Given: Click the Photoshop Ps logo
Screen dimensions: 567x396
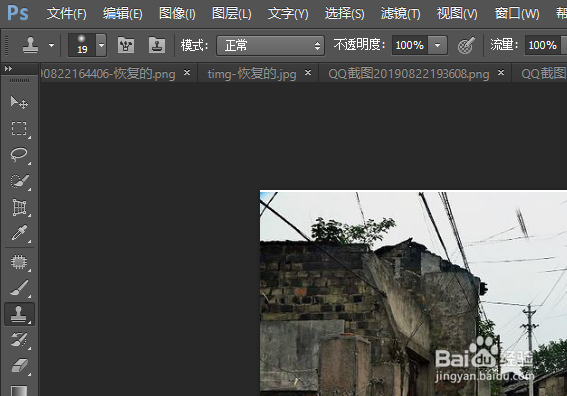Looking at the screenshot, I should pyautogui.click(x=18, y=13).
